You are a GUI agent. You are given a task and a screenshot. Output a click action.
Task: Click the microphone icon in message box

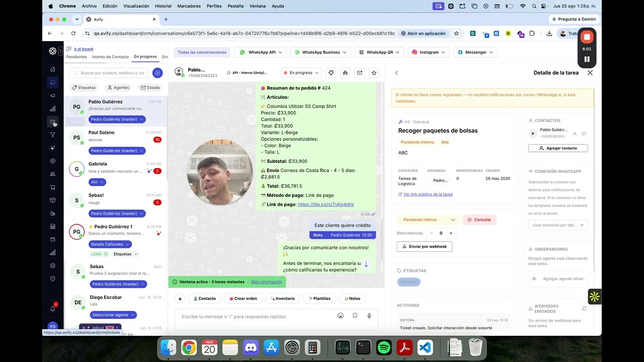[x=369, y=316]
